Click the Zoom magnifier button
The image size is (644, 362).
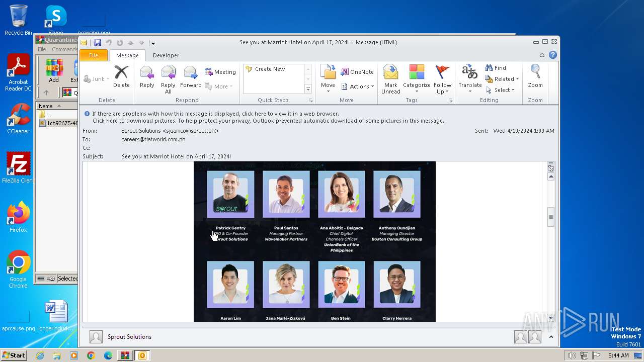click(x=535, y=76)
